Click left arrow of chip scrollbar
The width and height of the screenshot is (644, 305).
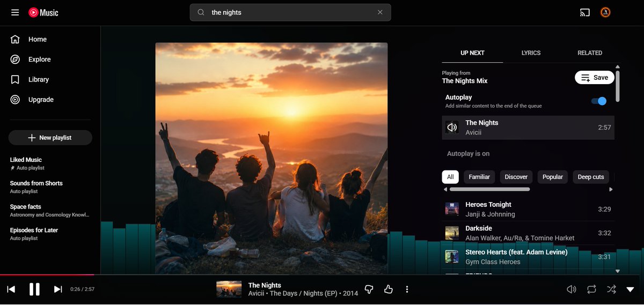click(x=445, y=189)
